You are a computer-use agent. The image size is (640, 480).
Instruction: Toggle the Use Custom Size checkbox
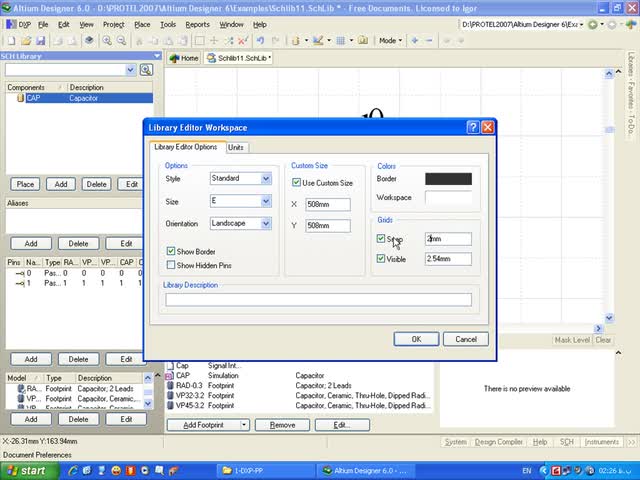(297, 183)
